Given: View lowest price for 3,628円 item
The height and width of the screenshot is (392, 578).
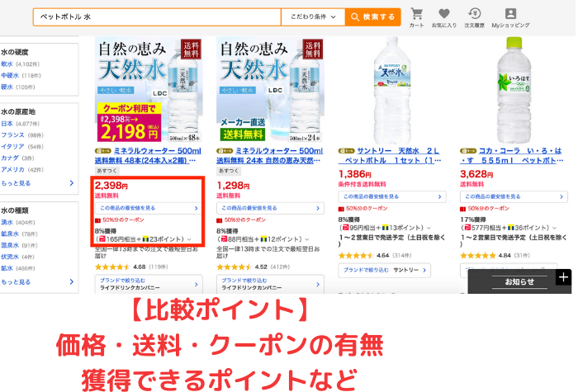Looking at the screenshot, I should click(x=514, y=196).
